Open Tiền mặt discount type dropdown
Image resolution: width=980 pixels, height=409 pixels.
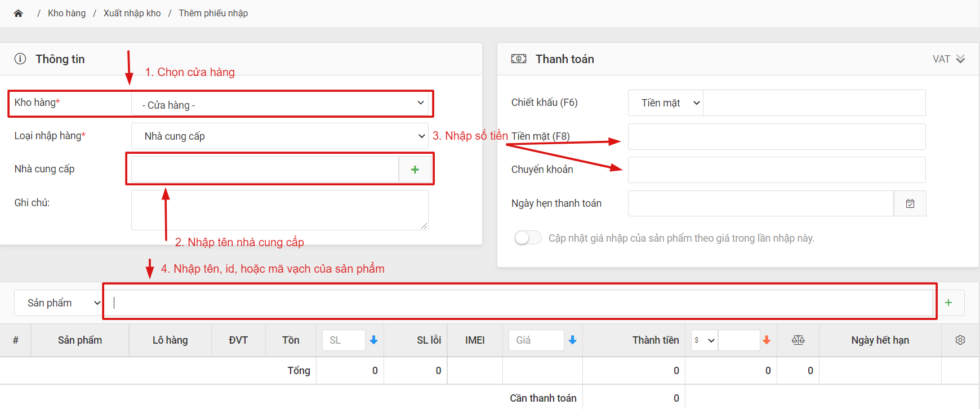(665, 103)
